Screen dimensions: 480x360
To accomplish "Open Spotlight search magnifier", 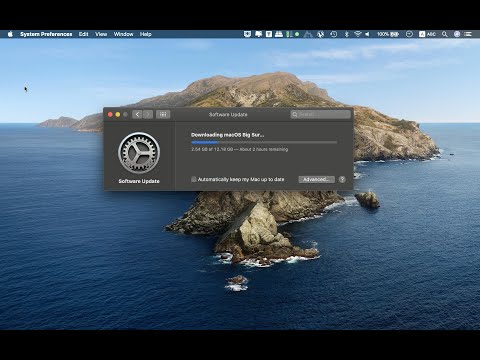I will click(445, 34).
